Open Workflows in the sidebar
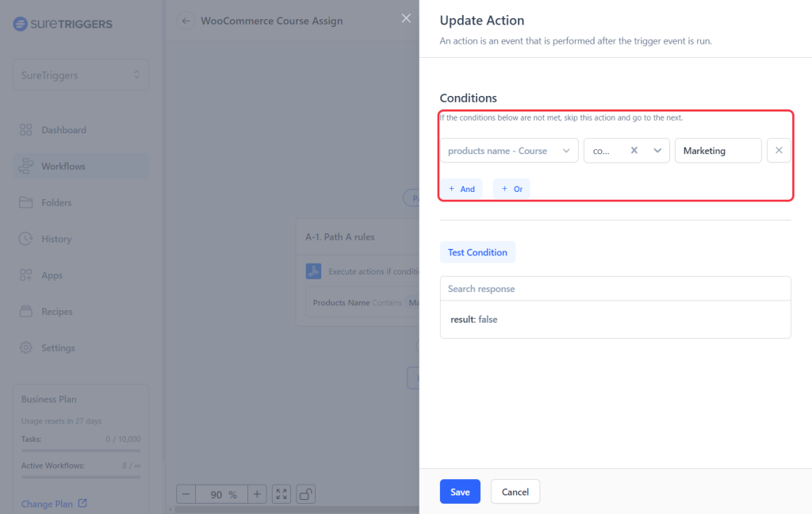812x514 pixels. 63,167
